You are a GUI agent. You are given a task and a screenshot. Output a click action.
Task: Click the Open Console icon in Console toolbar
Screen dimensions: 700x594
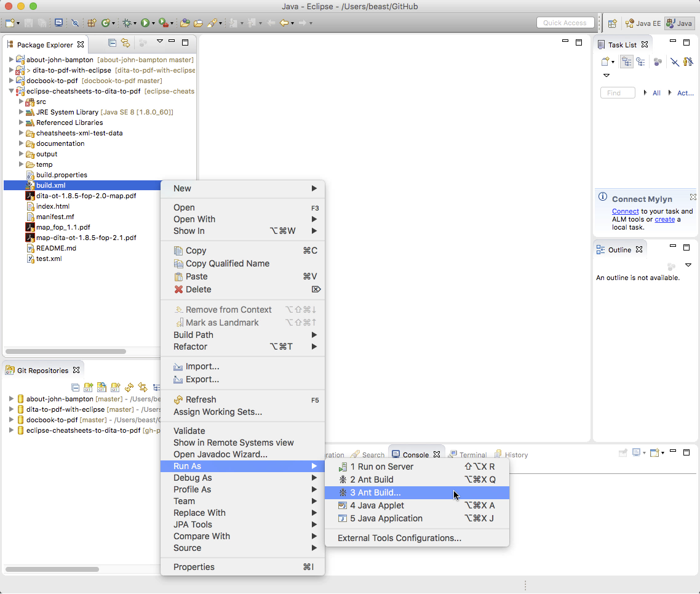(x=654, y=453)
